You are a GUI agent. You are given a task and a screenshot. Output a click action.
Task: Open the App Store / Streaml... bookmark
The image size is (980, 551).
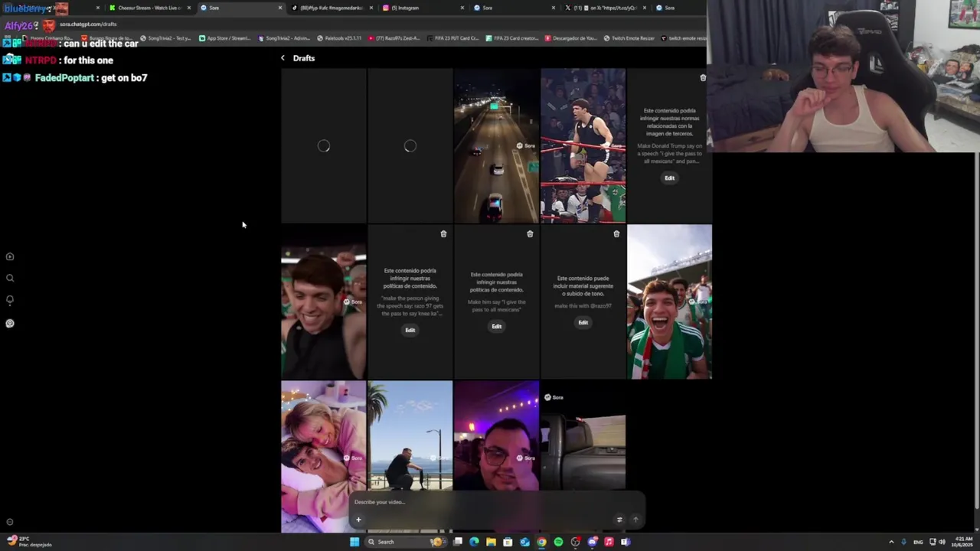click(x=225, y=38)
